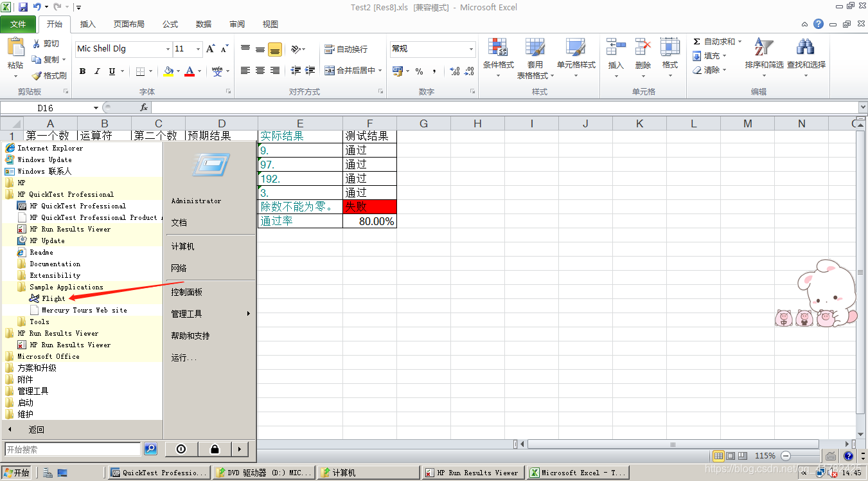Click the Paste icon in clipboard group

15,48
